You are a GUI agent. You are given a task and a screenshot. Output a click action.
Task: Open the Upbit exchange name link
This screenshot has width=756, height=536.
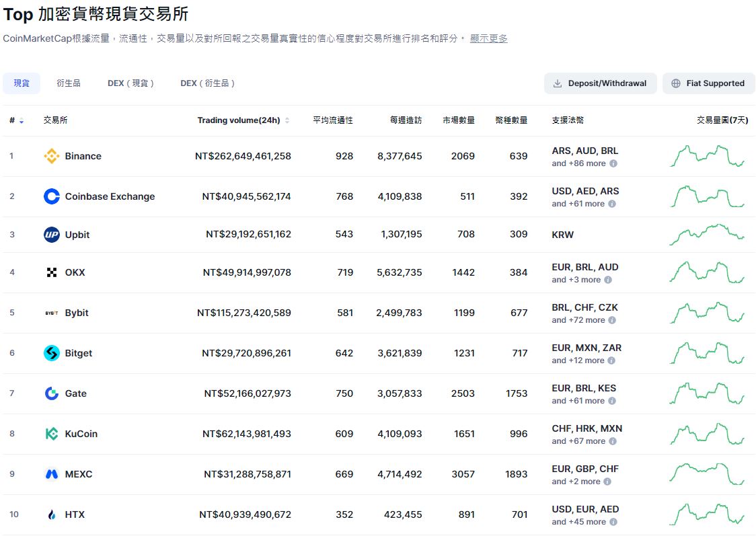click(77, 235)
